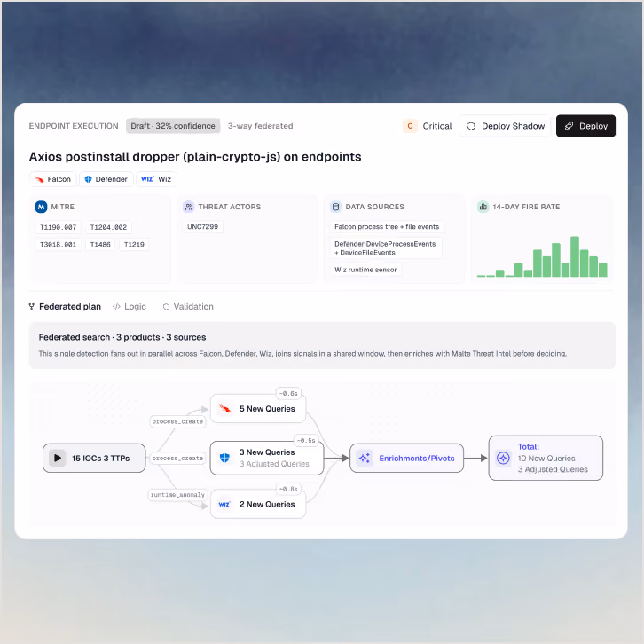Viewport: 644px width, 644px height.
Task: Click the sparkle icon in Enrichments/Pivots node
Action: (x=365, y=458)
